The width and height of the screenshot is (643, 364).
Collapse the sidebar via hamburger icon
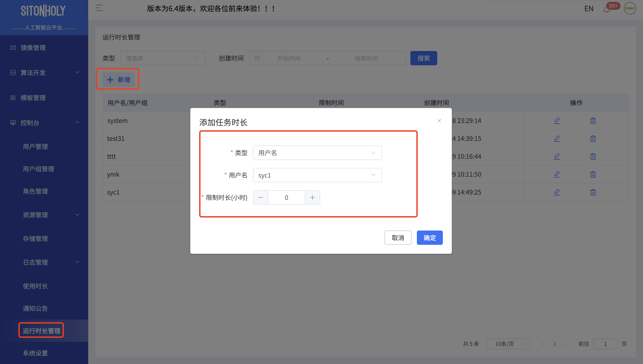pyautogui.click(x=99, y=8)
